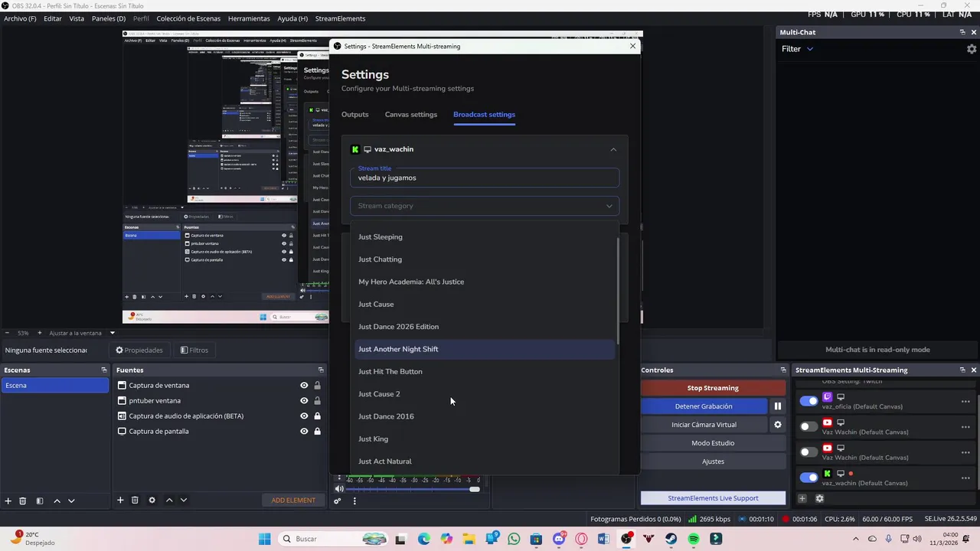Open three-dot menu for vaz_oficia output
This screenshot has height=551, width=980.
(x=965, y=402)
